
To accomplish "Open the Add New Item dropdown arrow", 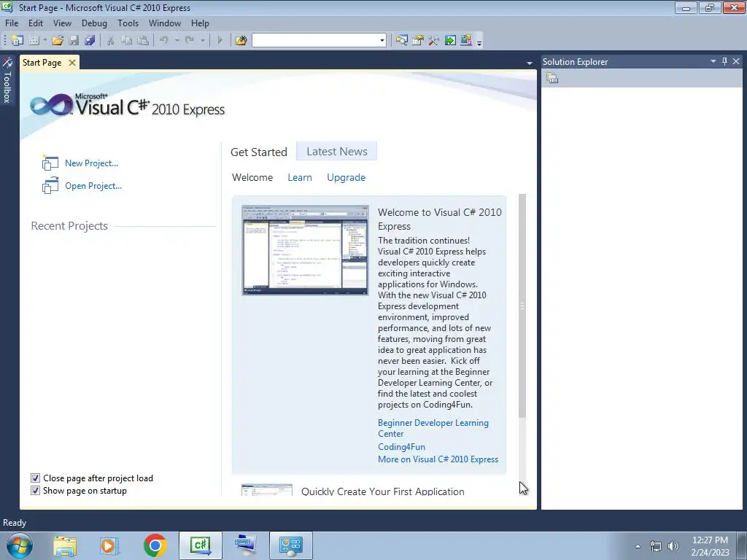I will pos(44,41).
